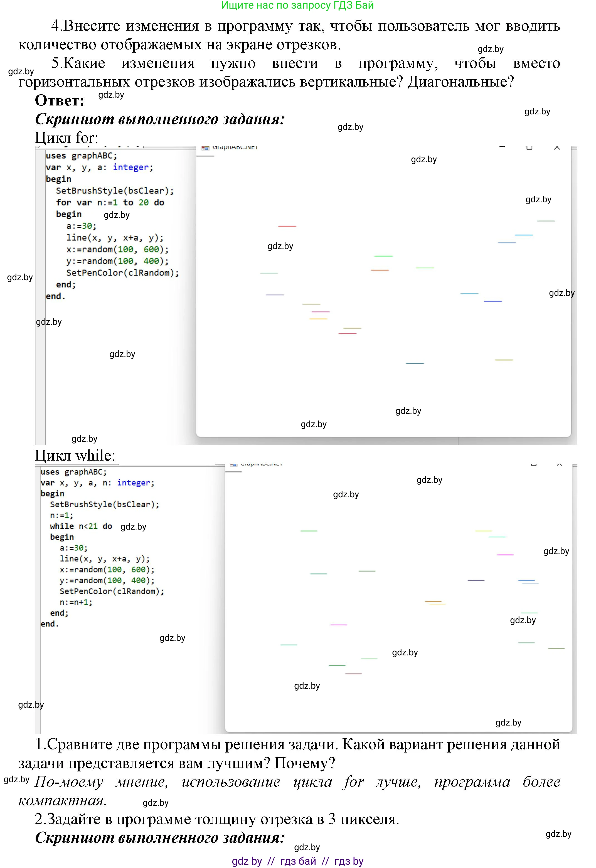This screenshot has width=596, height=868.
Task: Click the 'Цикл while:' heading text
Action: pyautogui.click(x=75, y=455)
